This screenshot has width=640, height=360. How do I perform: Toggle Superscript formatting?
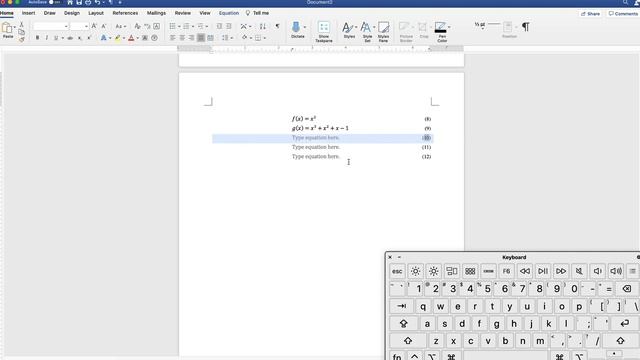[x=89, y=38]
